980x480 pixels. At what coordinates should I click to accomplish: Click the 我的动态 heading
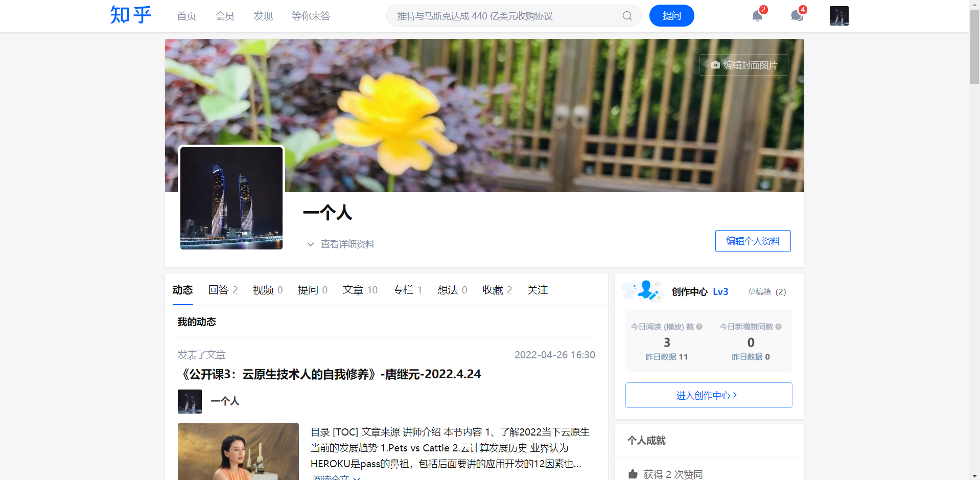click(x=197, y=322)
